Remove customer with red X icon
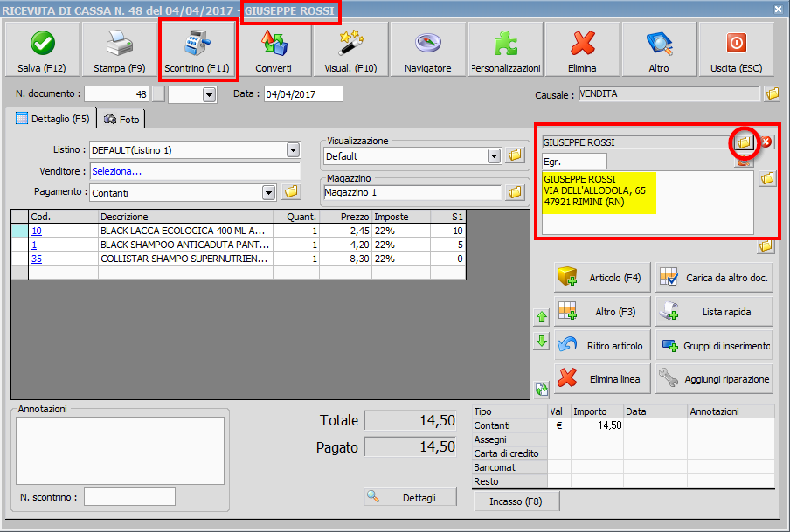Image resolution: width=790 pixels, height=532 pixels. (x=766, y=142)
